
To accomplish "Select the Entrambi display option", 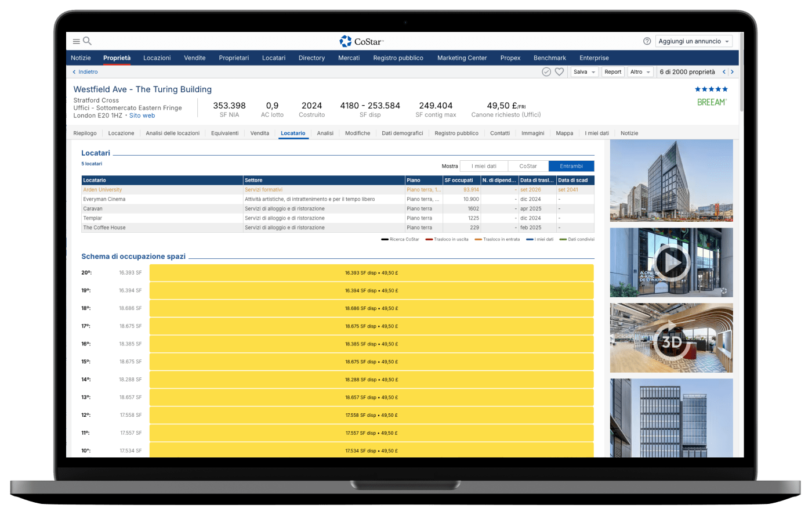I will 571,166.
